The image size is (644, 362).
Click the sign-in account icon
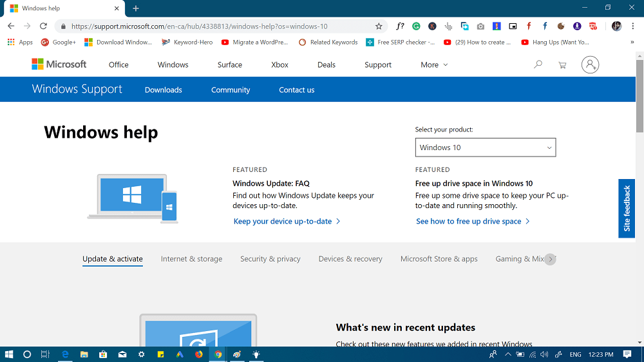[590, 64]
